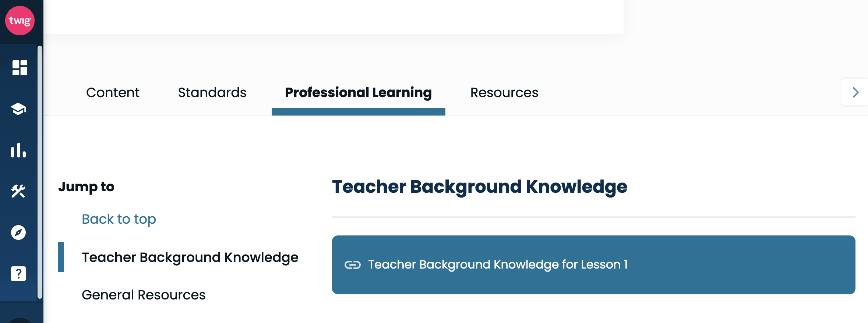
Task: Open Teacher Background Knowledge for Lesson 1
Action: coord(593,265)
